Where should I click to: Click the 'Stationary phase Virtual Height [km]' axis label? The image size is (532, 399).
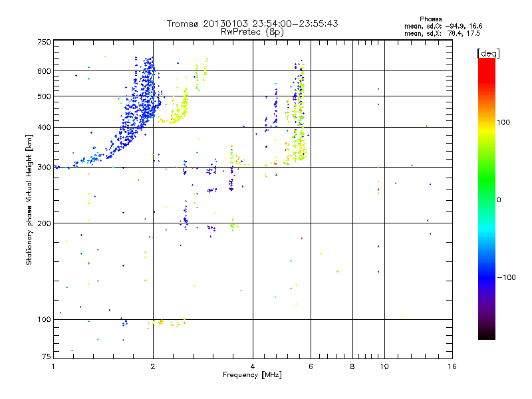(29, 200)
